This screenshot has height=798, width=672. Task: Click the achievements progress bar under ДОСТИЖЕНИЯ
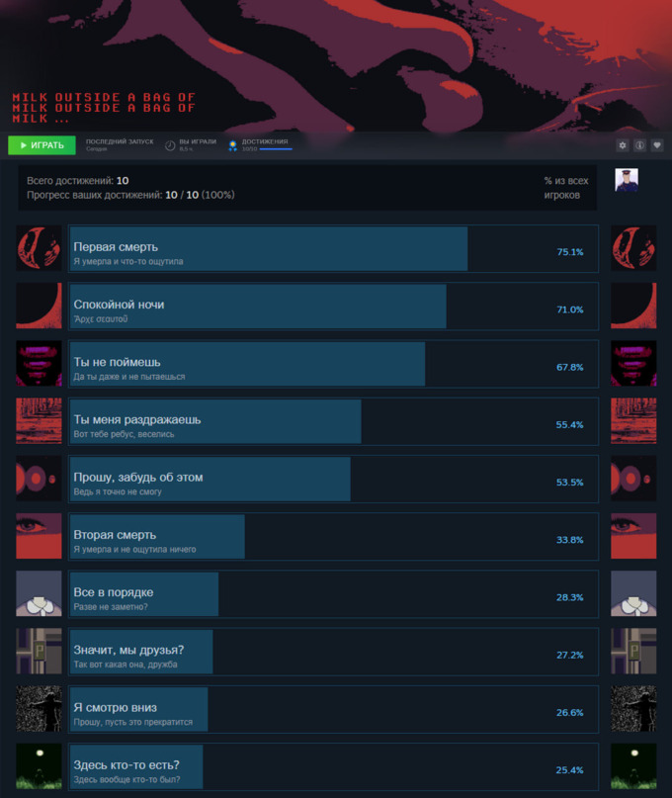275,149
